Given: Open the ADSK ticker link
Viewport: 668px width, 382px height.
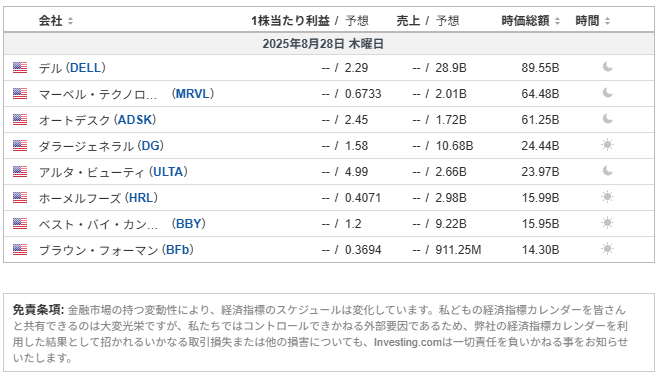Looking at the screenshot, I should coord(135,120).
